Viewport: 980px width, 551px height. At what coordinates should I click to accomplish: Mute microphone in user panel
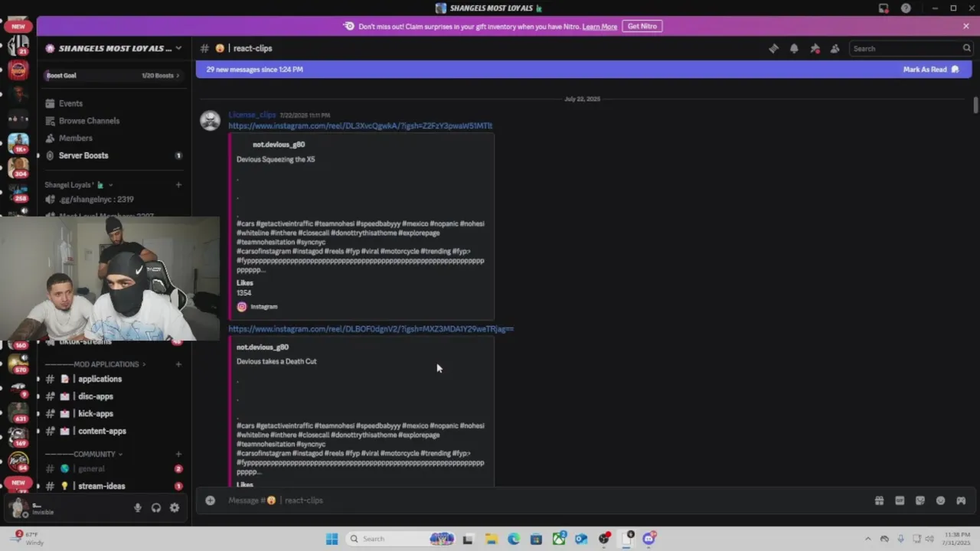(x=138, y=507)
